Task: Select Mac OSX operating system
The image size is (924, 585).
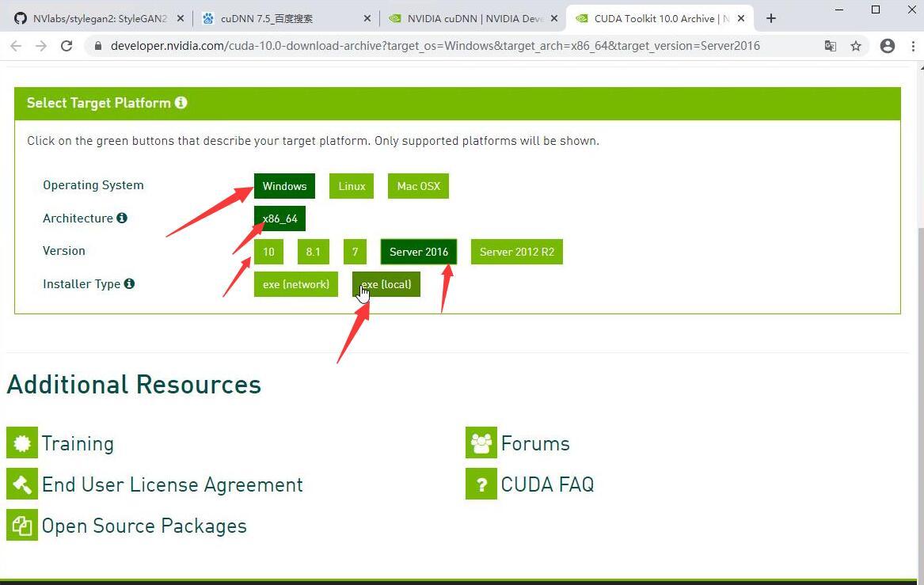Action: (418, 186)
